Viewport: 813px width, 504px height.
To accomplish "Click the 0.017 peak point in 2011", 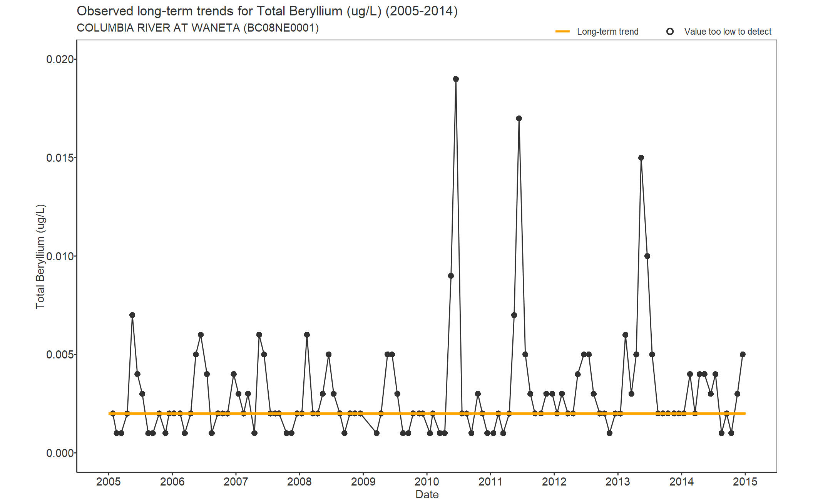I will point(519,118).
